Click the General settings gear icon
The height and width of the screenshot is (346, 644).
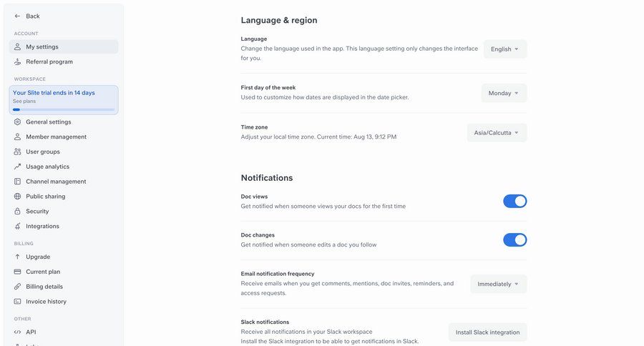pyautogui.click(x=18, y=122)
